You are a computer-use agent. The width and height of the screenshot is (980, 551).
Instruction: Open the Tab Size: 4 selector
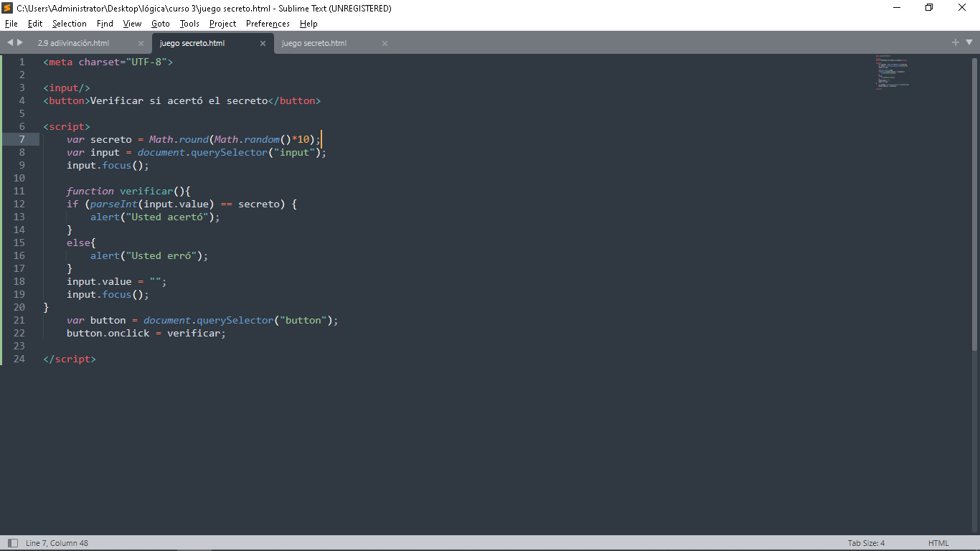coord(866,543)
